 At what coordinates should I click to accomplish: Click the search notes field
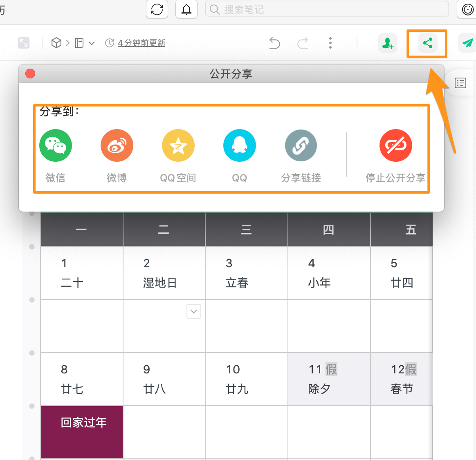327,9
